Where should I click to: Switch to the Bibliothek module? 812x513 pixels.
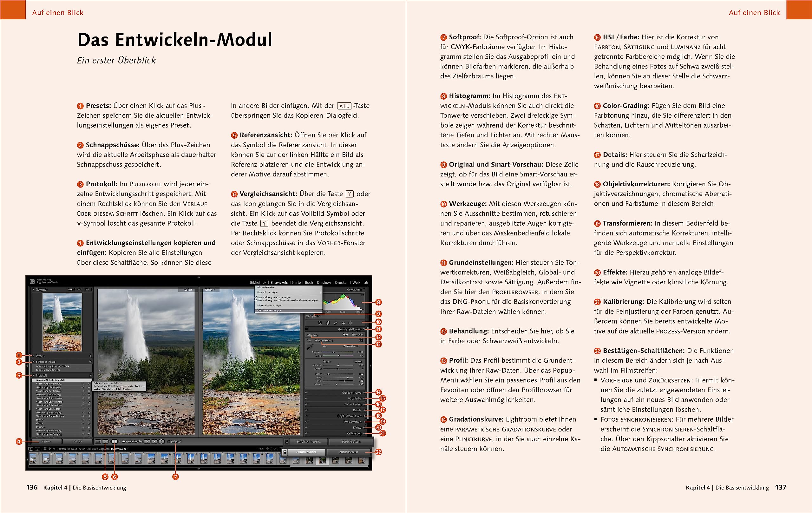(258, 283)
